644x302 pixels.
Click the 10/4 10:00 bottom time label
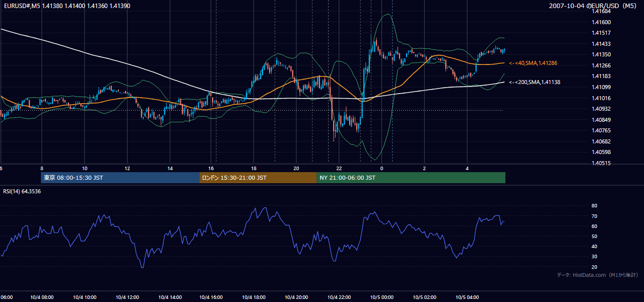[x=84, y=297]
